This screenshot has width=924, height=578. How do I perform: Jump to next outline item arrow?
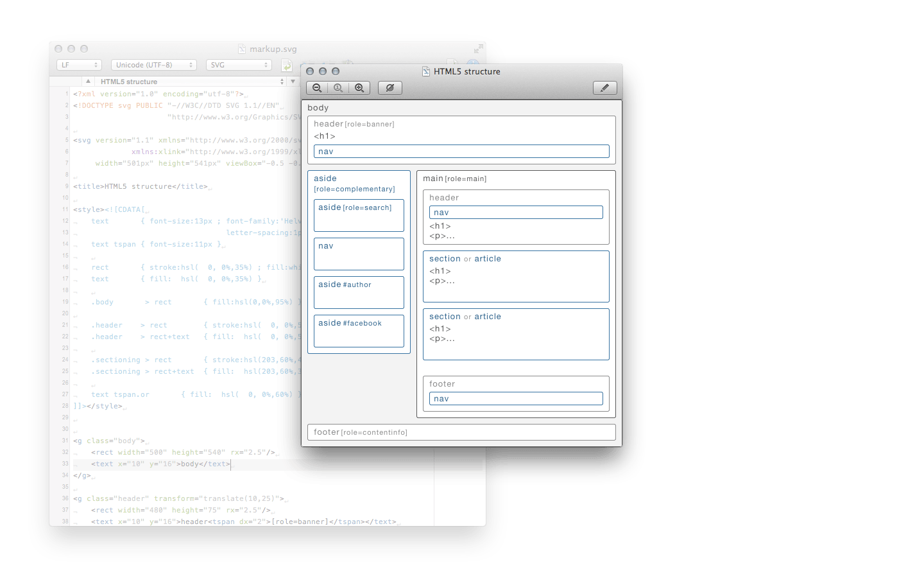[293, 82]
